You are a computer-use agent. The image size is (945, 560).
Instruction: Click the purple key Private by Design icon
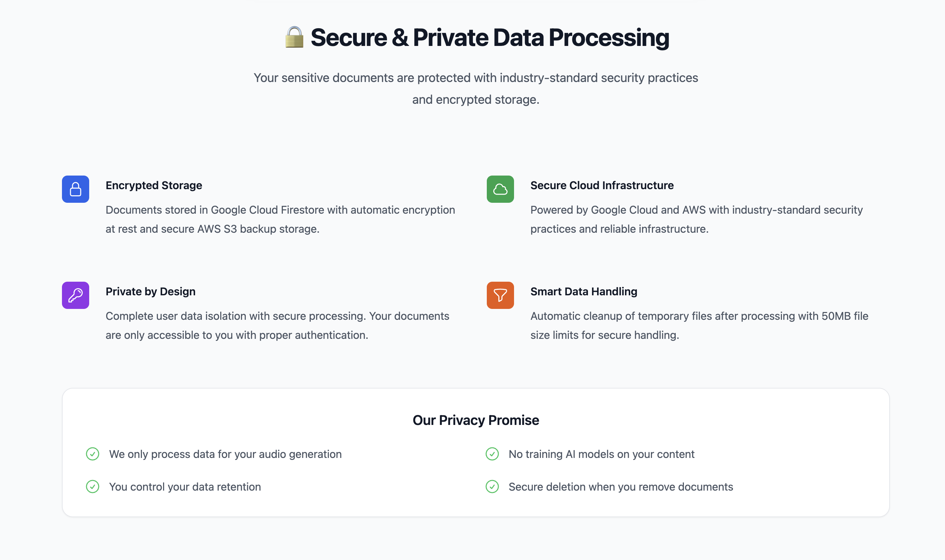click(x=76, y=295)
